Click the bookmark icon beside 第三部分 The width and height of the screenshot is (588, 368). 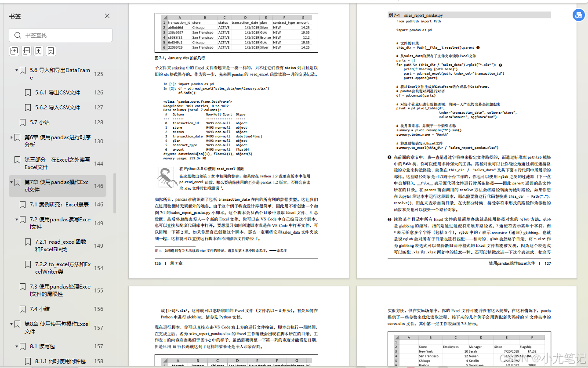17,160
